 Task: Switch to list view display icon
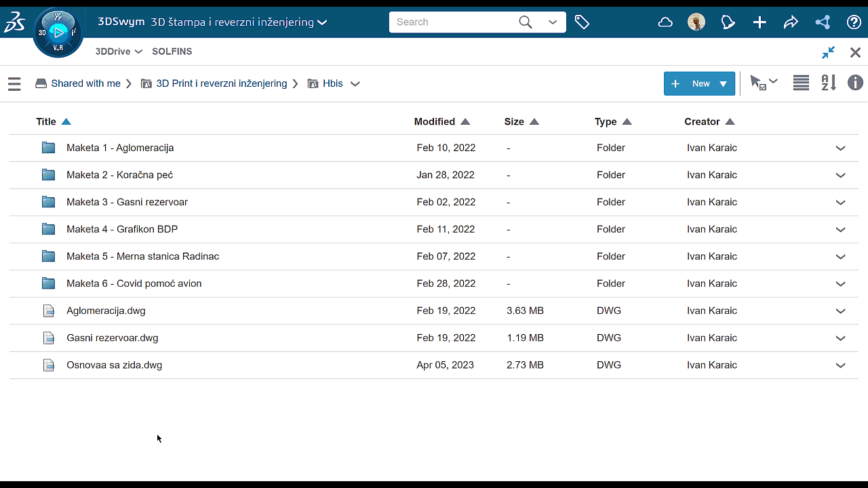tap(801, 83)
